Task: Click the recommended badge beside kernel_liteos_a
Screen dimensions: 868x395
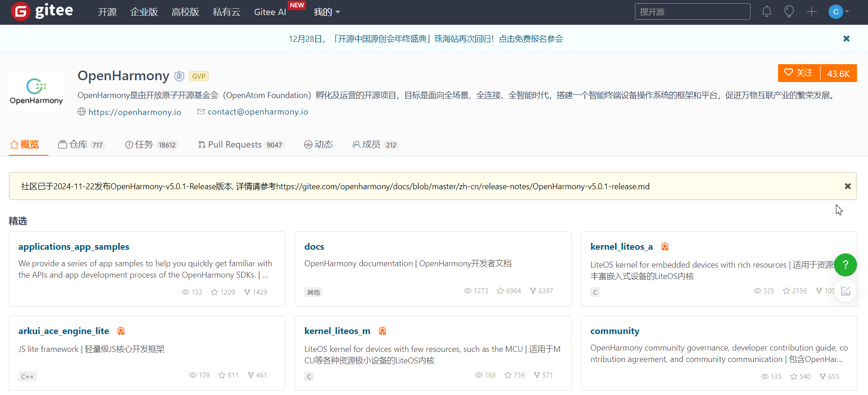Action: tap(665, 247)
